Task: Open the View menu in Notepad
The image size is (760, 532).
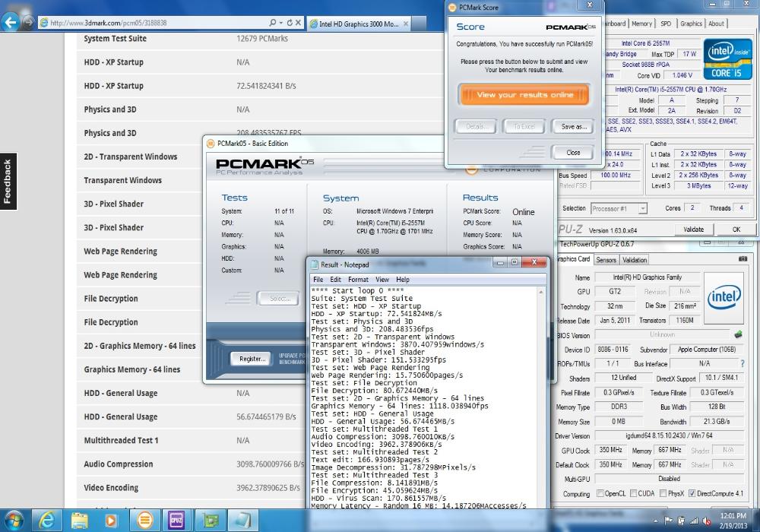Action: tap(382, 280)
